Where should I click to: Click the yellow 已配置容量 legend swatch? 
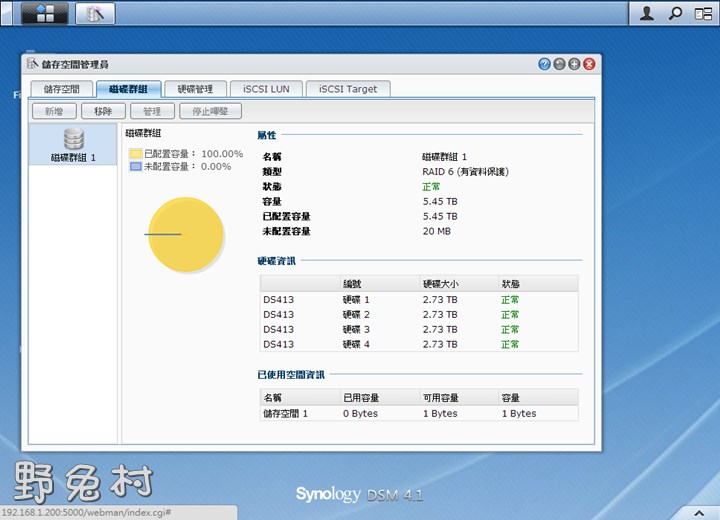pos(135,153)
